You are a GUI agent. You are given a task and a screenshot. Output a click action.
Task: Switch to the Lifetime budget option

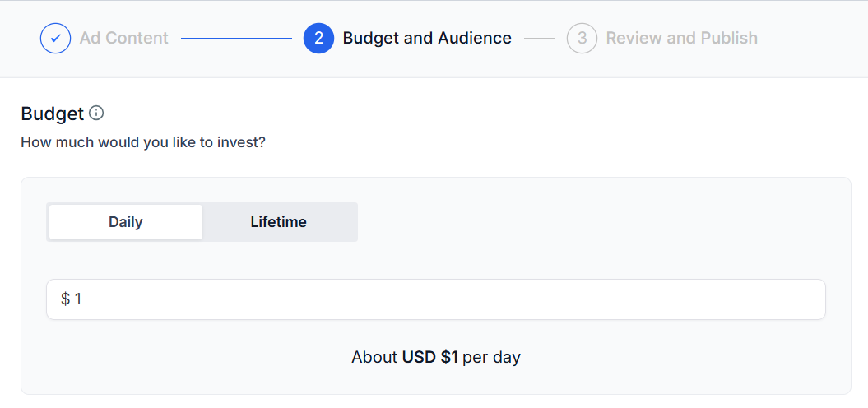(x=278, y=222)
